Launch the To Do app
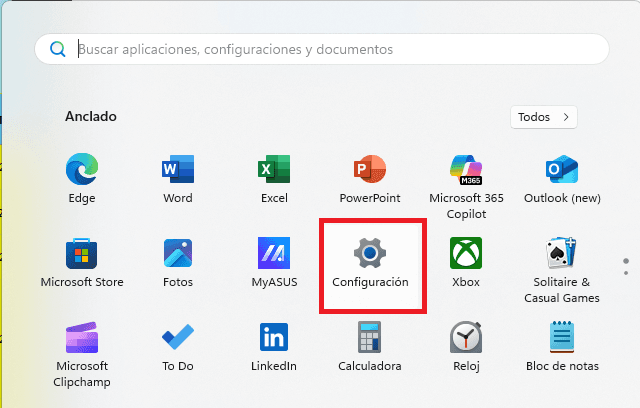The width and height of the screenshot is (640, 408). point(178,346)
